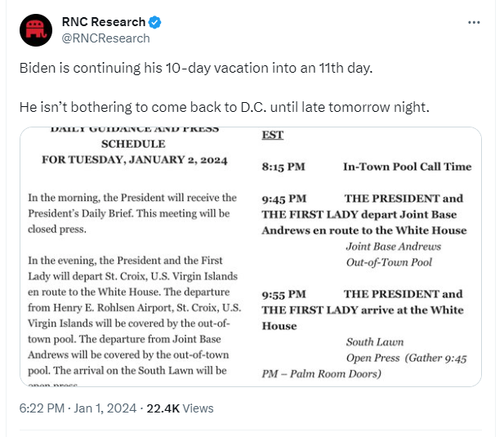This screenshot has width=504, height=437.
Task: Click the 'FOR TUESDAY, JANUARY 2, 2024' heading in image
Action: click(134, 160)
